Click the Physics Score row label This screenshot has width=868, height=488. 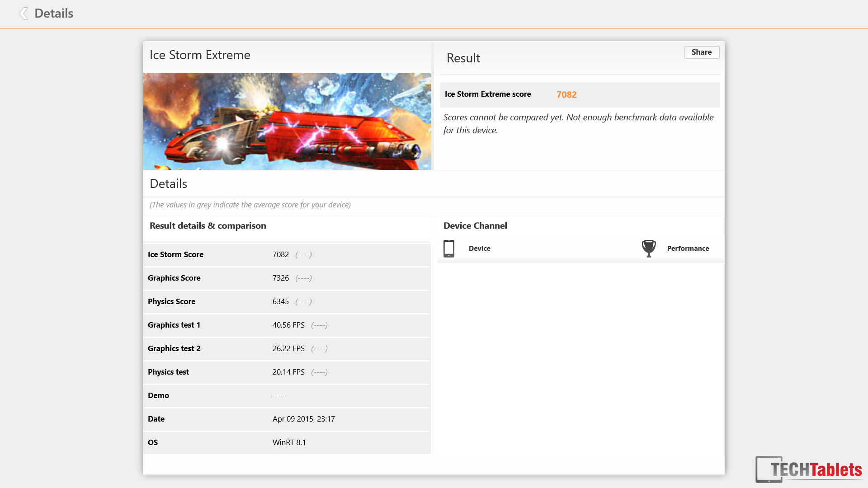click(x=171, y=301)
